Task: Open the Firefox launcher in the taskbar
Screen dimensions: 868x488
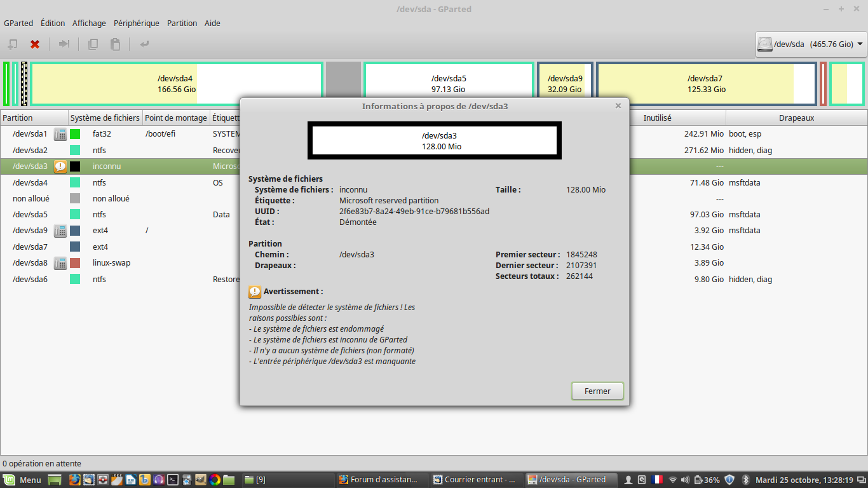Action: pyautogui.click(x=74, y=480)
